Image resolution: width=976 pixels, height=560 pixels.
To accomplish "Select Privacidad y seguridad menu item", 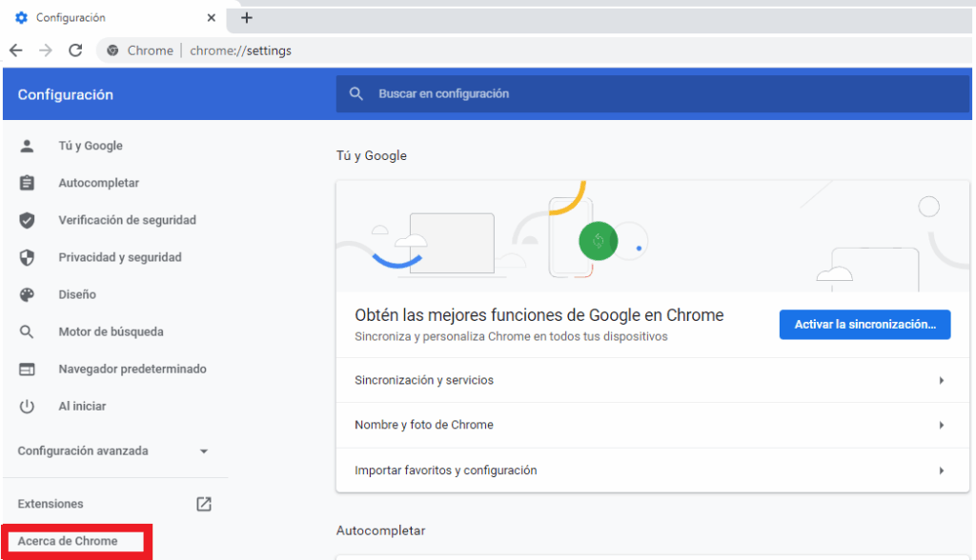I will (119, 257).
